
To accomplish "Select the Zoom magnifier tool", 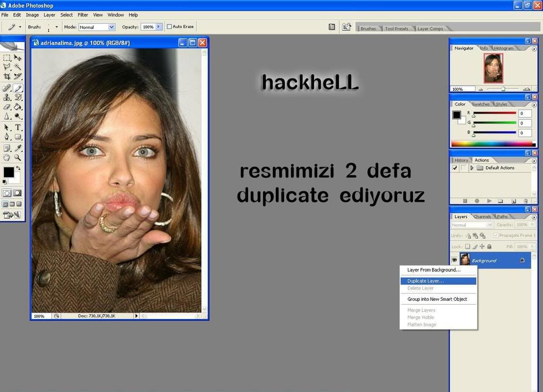I will click(17, 158).
